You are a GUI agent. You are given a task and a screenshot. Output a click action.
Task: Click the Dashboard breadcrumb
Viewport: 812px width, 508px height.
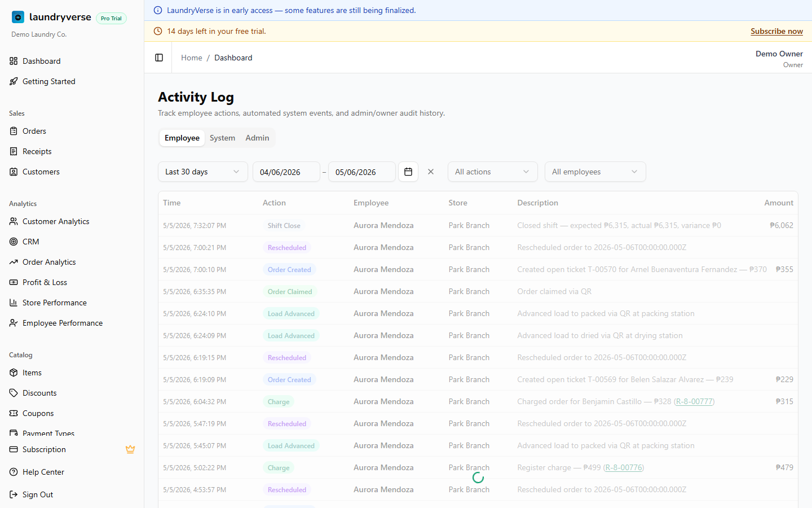click(233, 58)
